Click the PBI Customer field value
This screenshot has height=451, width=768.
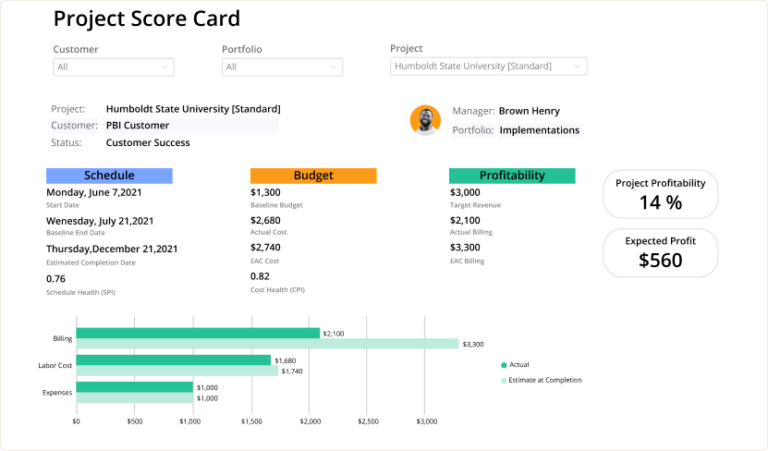pyautogui.click(x=138, y=126)
